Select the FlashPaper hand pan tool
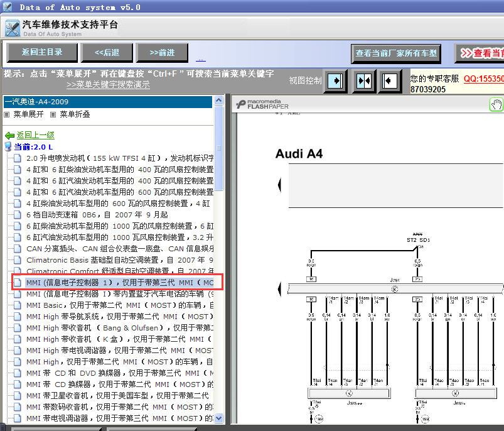Screen dimensions: 504x431 496,104
